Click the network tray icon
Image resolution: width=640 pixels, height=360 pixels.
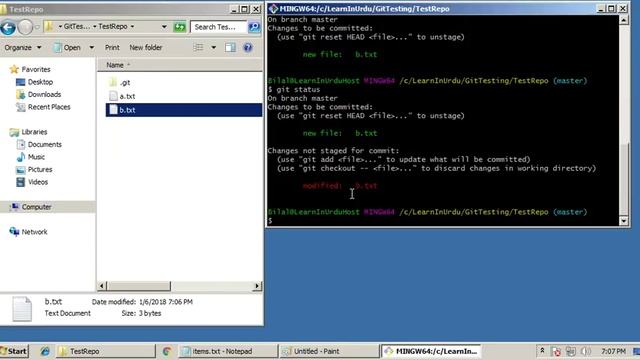pyautogui.click(x=571, y=351)
